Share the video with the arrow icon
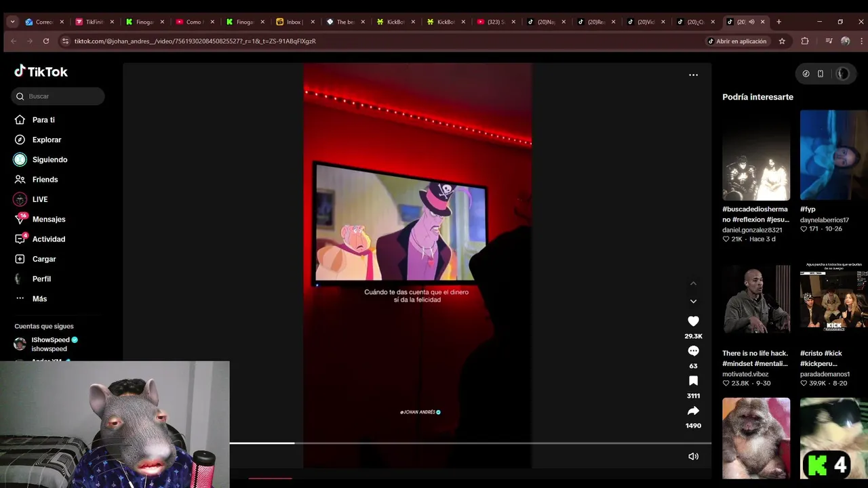 pos(693,411)
